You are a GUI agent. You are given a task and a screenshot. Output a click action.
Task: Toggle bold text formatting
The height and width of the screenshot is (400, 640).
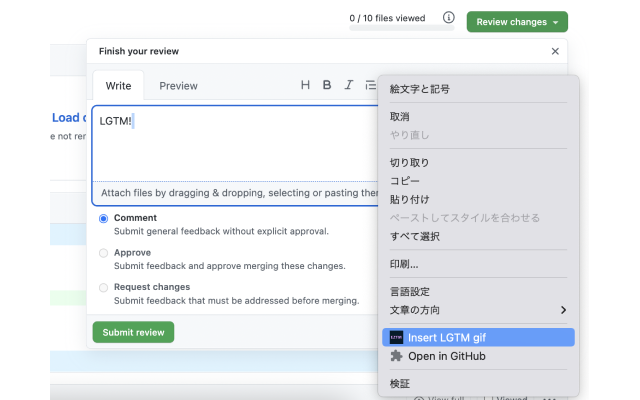coord(327,85)
